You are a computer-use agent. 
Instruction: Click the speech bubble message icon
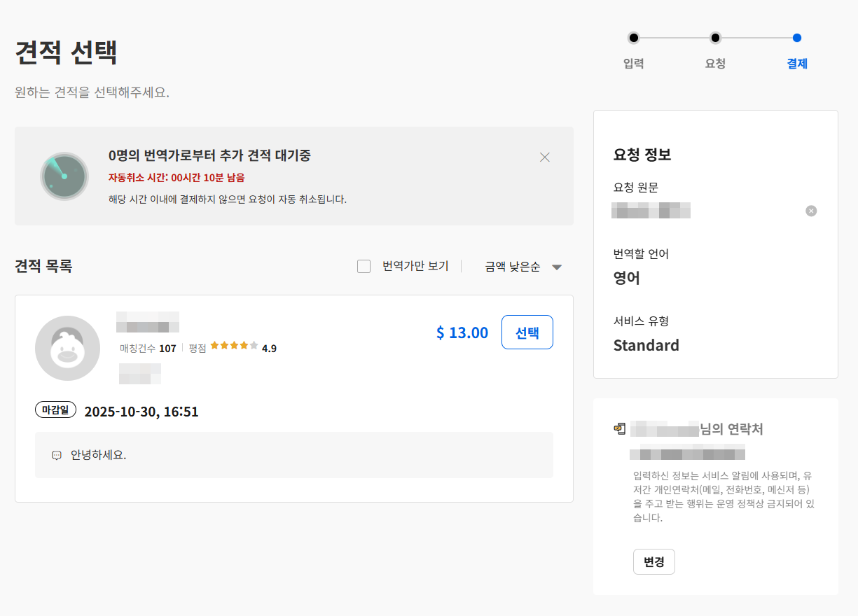click(57, 455)
